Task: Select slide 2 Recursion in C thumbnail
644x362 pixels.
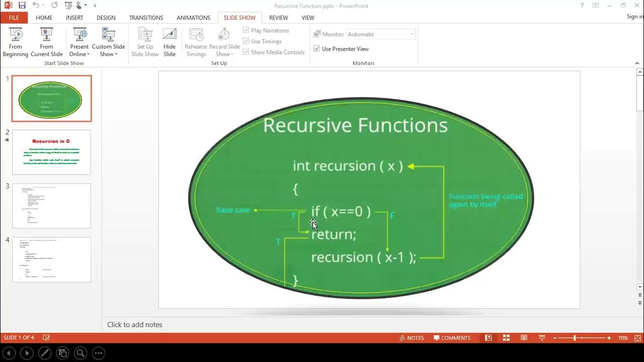Action: [51, 152]
